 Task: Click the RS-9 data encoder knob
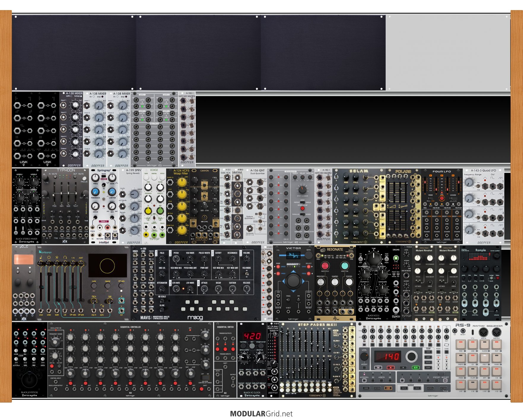coord(411,357)
